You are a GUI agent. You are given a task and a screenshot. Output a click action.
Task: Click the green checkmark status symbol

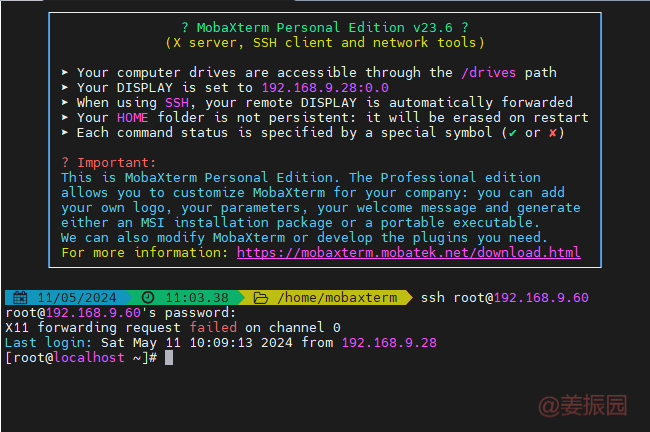point(512,133)
